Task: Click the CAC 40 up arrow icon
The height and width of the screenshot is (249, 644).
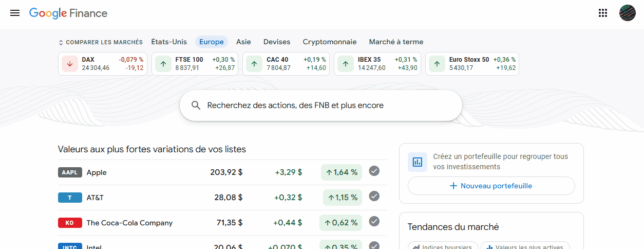Action: pos(254,64)
